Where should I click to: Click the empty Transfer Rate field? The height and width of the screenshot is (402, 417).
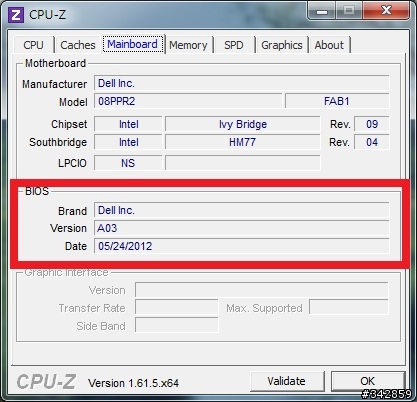pyautogui.click(x=177, y=308)
